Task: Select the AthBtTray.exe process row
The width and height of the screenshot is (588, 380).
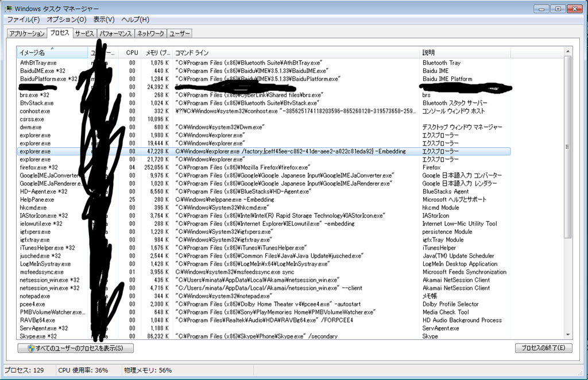Action: click(264, 63)
